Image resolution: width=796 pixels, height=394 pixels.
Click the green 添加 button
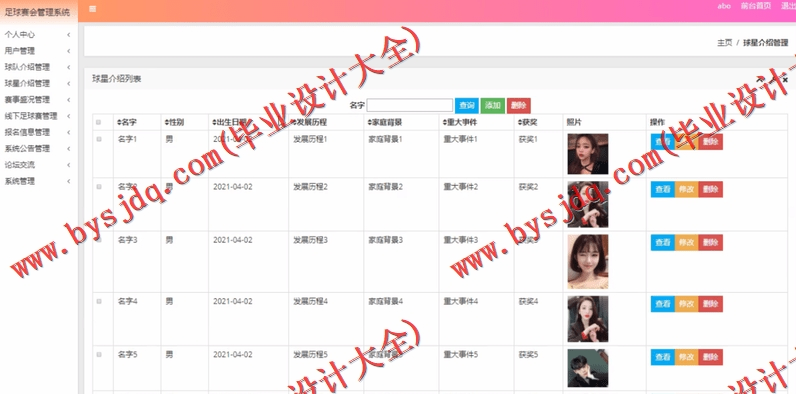pyautogui.click(x=492, y=106)
